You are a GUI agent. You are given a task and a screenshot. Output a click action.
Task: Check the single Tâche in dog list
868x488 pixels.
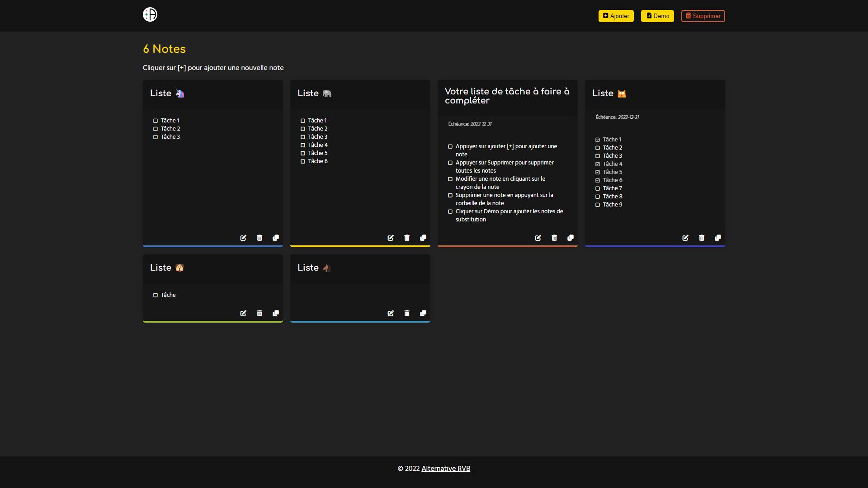click(156, 295)
